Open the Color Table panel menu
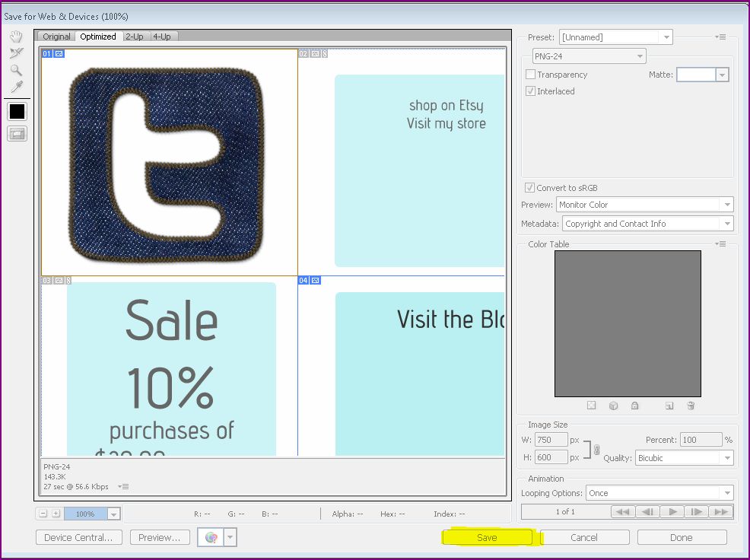 click(x=720, y=243)
